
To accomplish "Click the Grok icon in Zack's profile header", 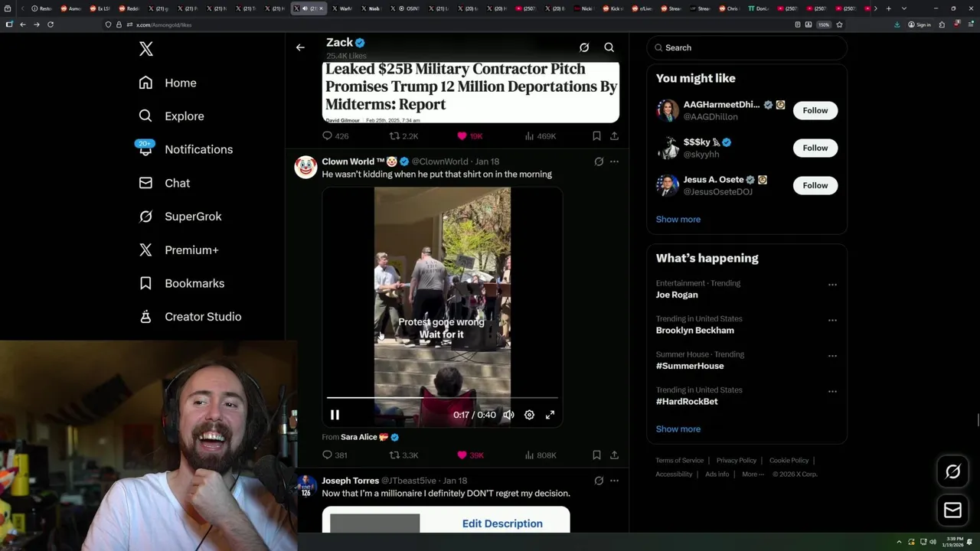I will (x=584, y=47).
